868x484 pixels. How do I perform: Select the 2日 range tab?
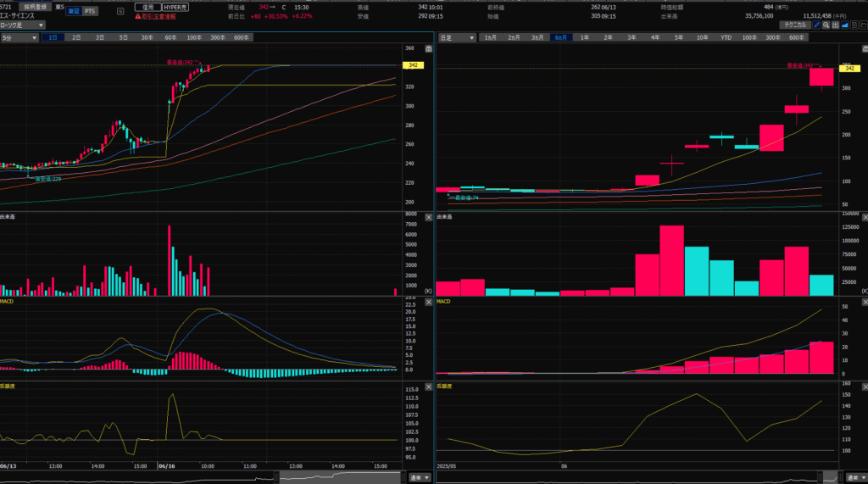(76, 37)
